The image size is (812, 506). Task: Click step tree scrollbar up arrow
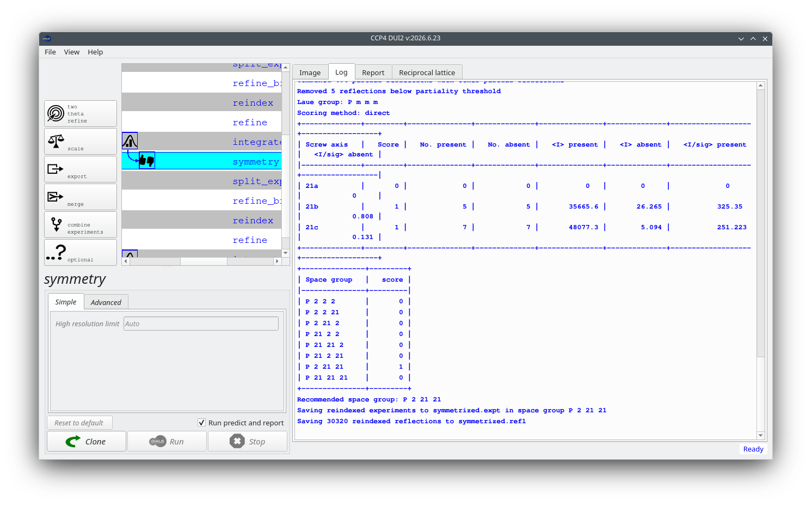click(286, 68)
